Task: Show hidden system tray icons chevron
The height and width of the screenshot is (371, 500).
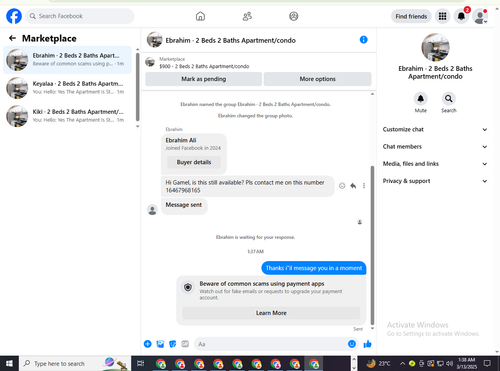Action: click(x=402, y=363)
